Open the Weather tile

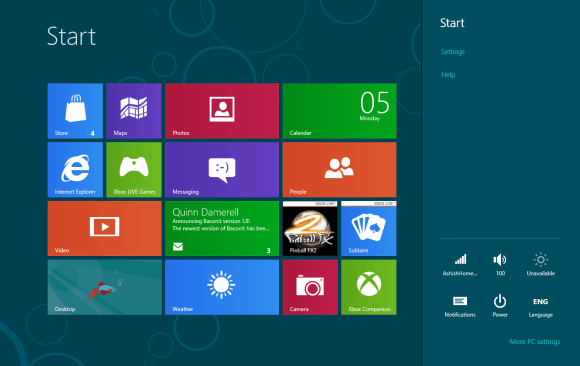click(222, 287)
